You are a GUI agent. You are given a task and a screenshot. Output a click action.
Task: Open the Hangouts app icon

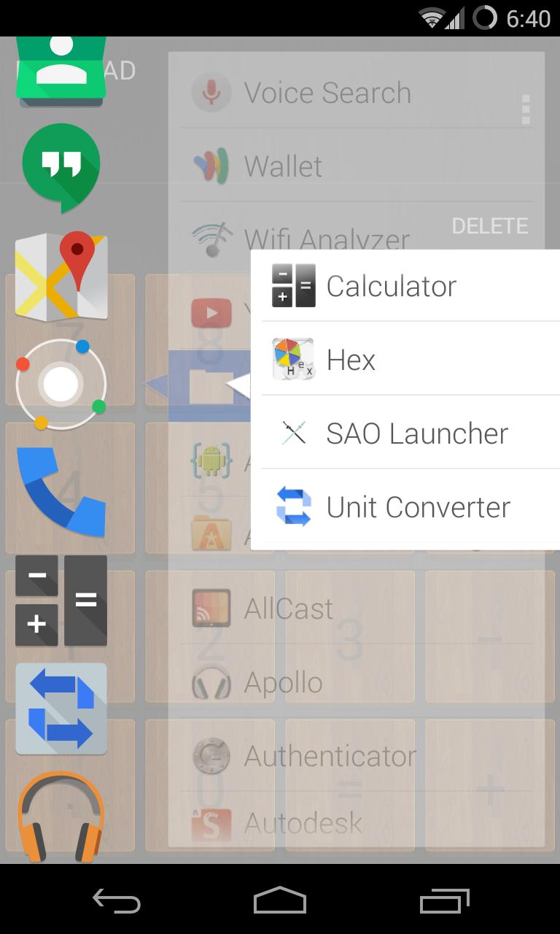click(61, 167)
